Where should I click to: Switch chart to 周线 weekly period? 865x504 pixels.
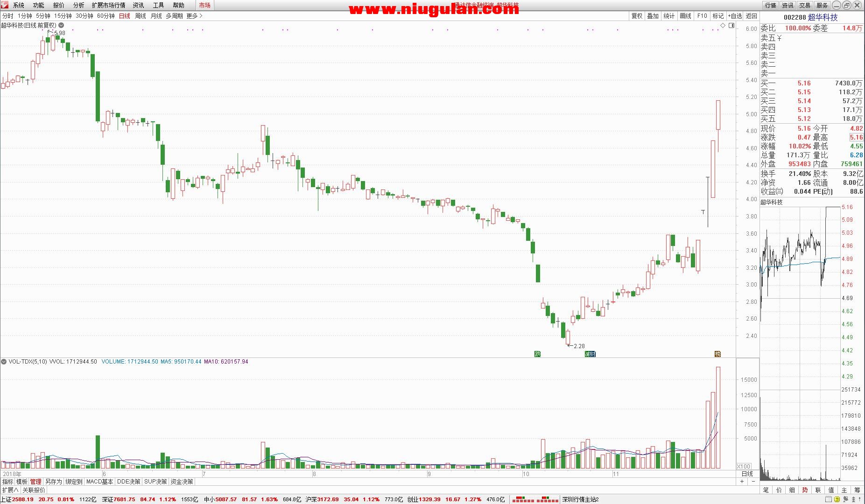tap(141, 16)
